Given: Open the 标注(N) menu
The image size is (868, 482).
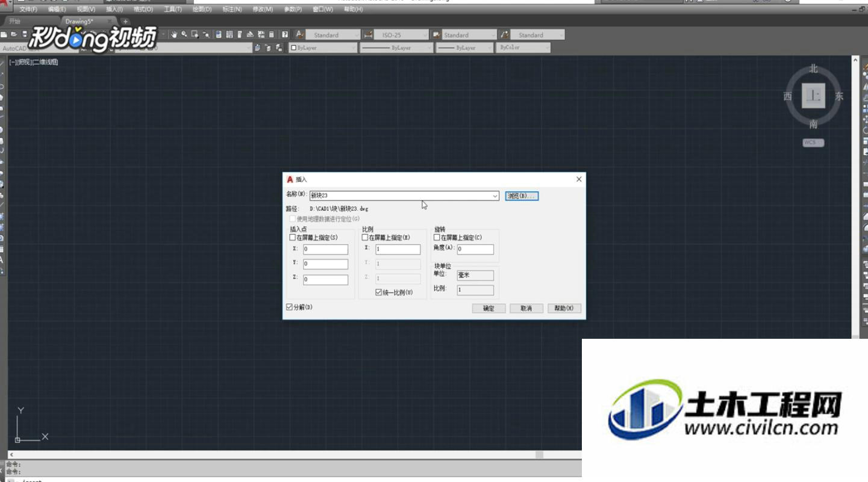Looking at the screenshot, I should click(232, 10).
